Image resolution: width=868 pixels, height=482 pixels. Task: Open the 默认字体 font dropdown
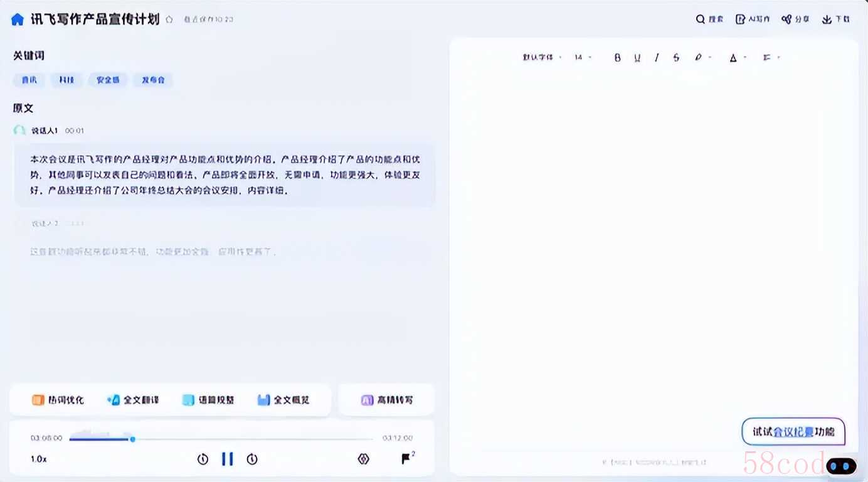point(542,58)
